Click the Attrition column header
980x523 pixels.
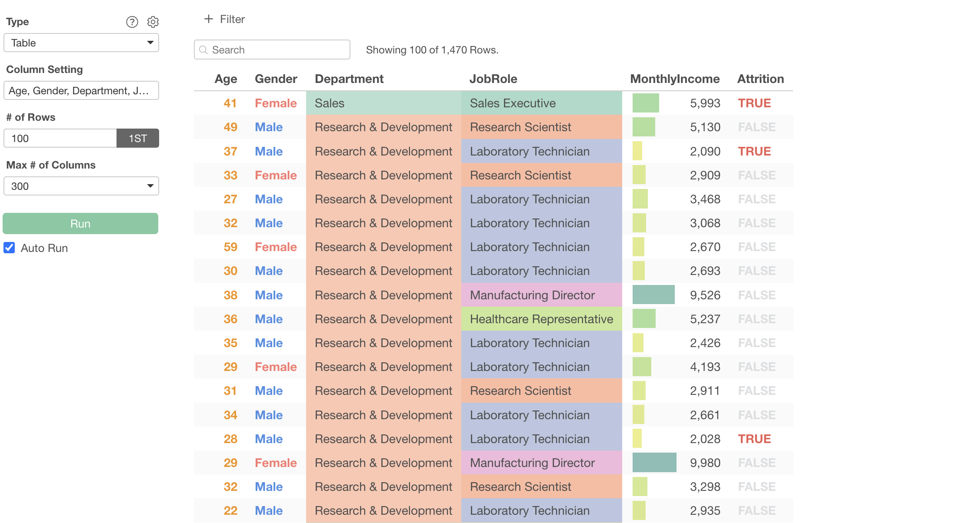(x=760, y=79)
